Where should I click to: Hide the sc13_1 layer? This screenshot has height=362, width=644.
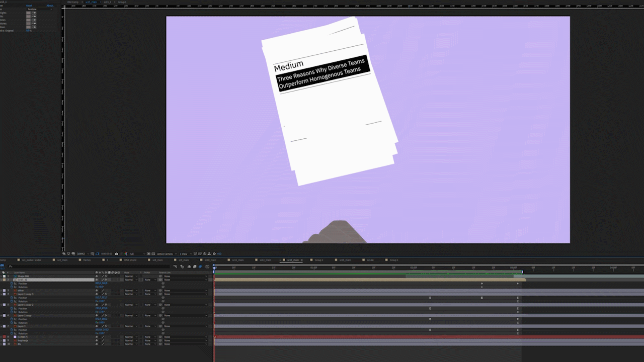click(97, 280)
